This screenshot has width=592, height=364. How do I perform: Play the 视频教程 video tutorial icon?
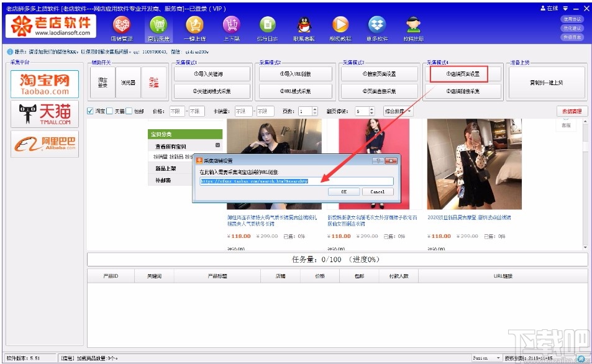point(339,26)
